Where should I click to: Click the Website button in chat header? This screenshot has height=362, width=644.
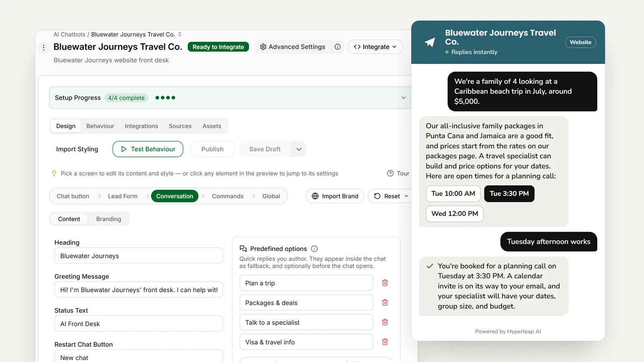[580, 42]
